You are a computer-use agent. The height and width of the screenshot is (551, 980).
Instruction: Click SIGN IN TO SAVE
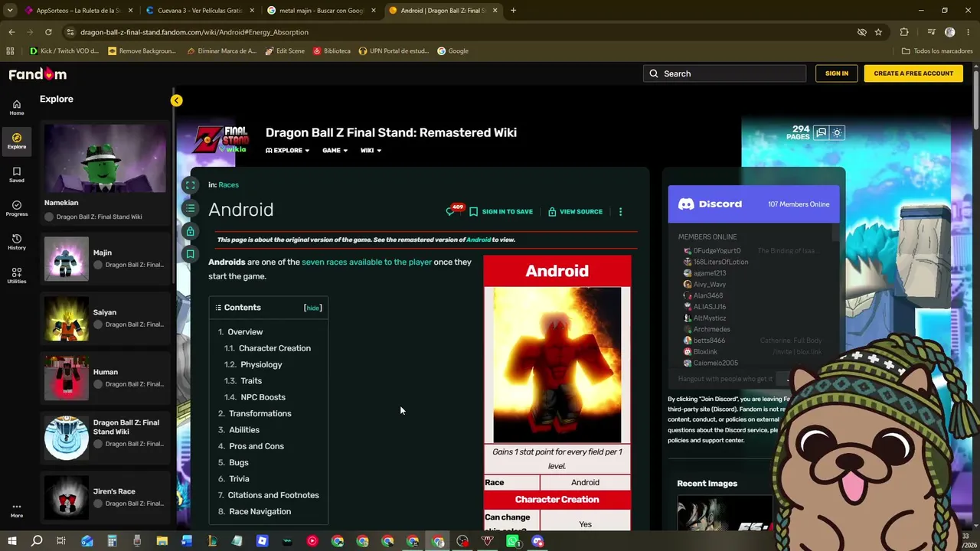pos(501,211)
